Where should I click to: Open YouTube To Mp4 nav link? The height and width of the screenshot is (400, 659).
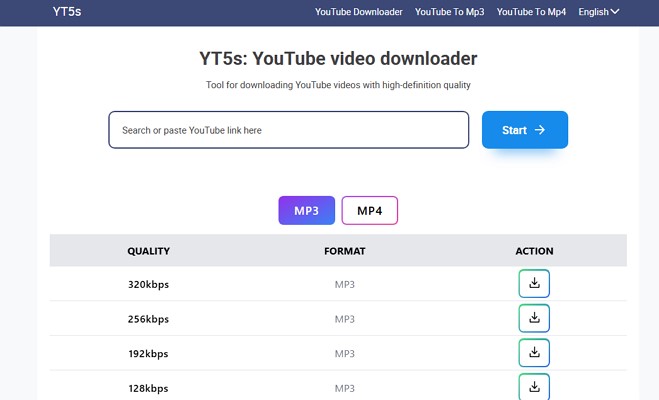pyautogui.click(x=531, y=12)
